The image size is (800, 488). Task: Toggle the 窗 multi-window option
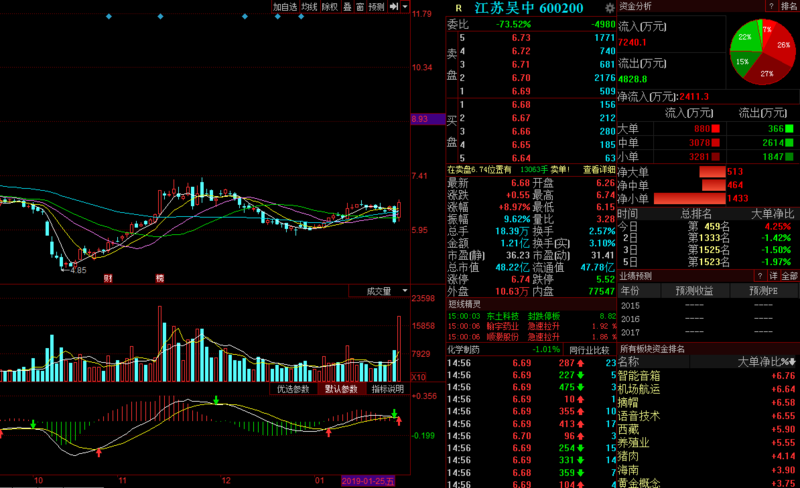[x=360, y=7]
